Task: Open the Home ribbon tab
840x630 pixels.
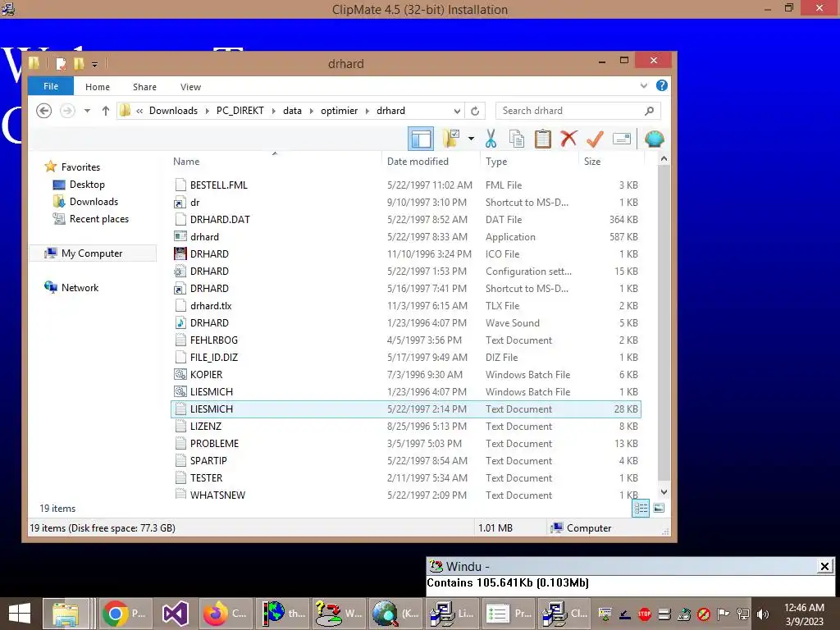Action: pos(98,87)
